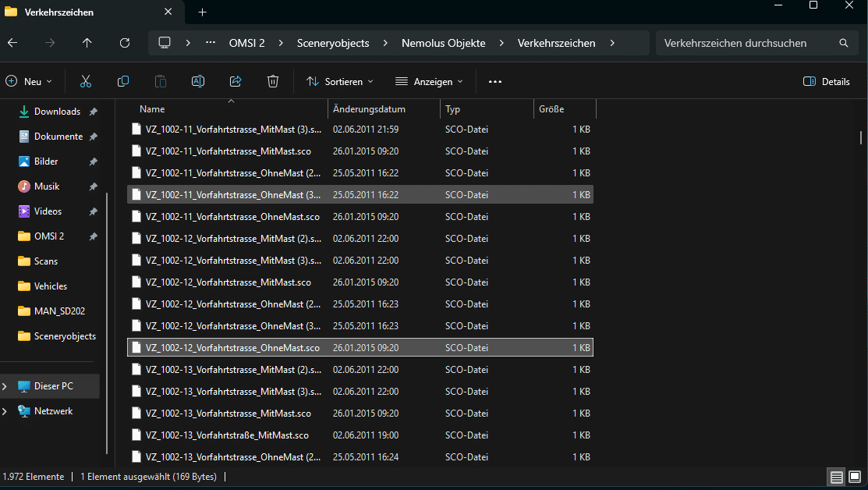The width and height of the screenshot is (868, 490).
Task: Add a new tab with plus button
Action: (x=202, y=12)
